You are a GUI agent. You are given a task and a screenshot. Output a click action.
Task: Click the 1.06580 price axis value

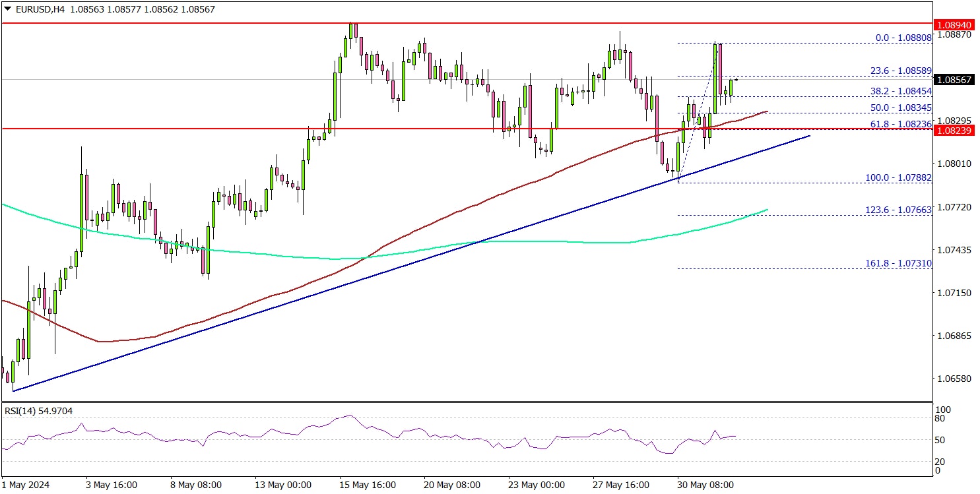[x=955, y=379]
